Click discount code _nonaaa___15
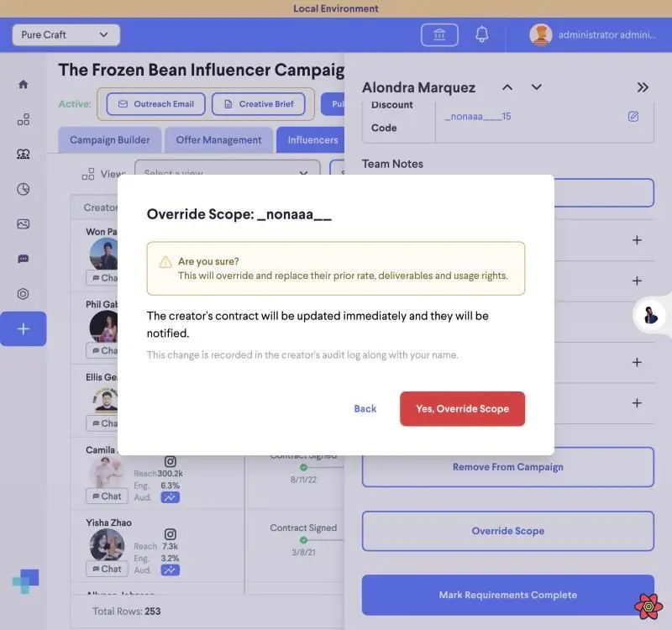This screenshot has width=672, height=630. (x=478, y=116)
